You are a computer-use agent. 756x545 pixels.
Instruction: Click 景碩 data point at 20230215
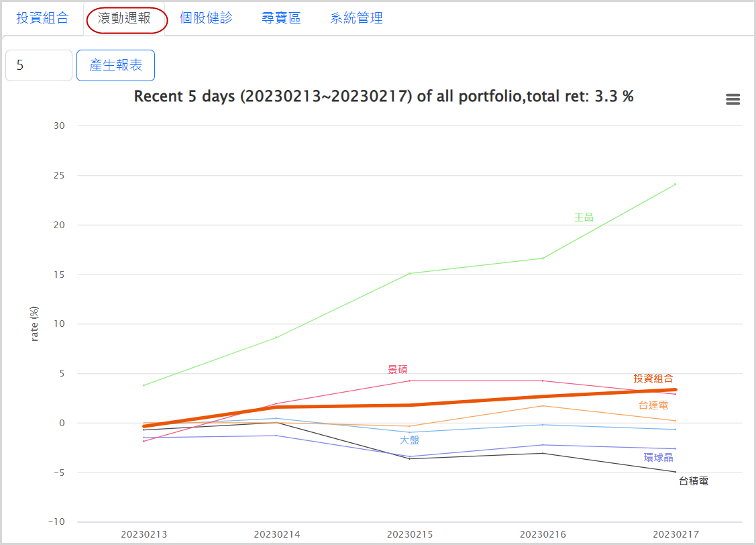409,381
